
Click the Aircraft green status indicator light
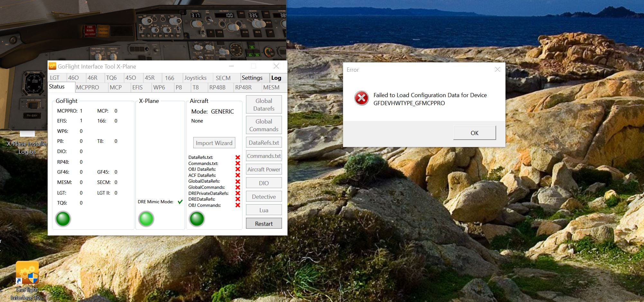[197, 219]
